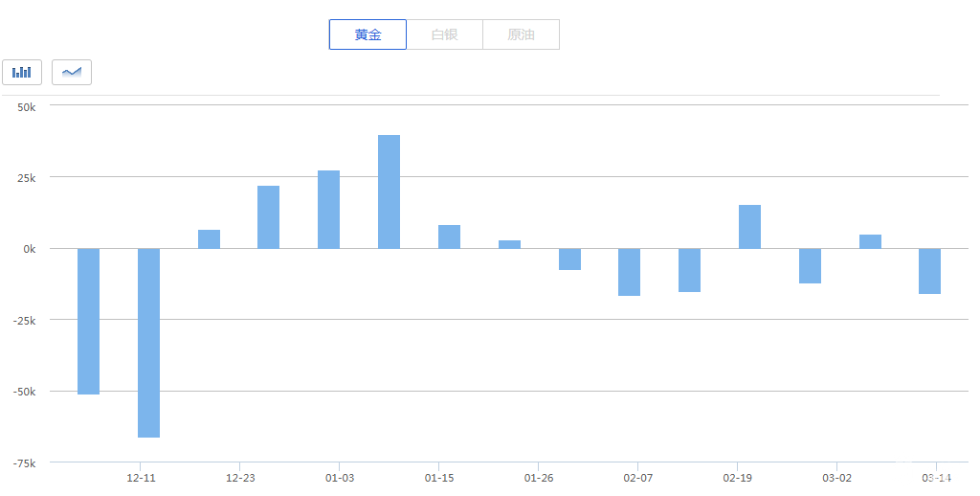The width and height of the screenshot is (980, 496).
Task: Select the small negative bar right of 01-26
Action: click(x=569, y=259)
